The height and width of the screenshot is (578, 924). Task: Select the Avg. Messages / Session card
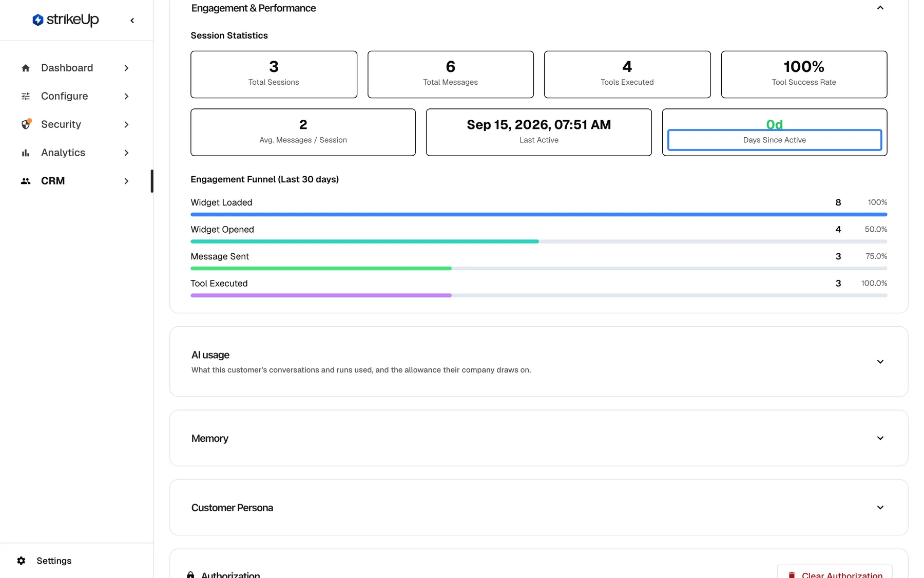[x=303, y=132]
